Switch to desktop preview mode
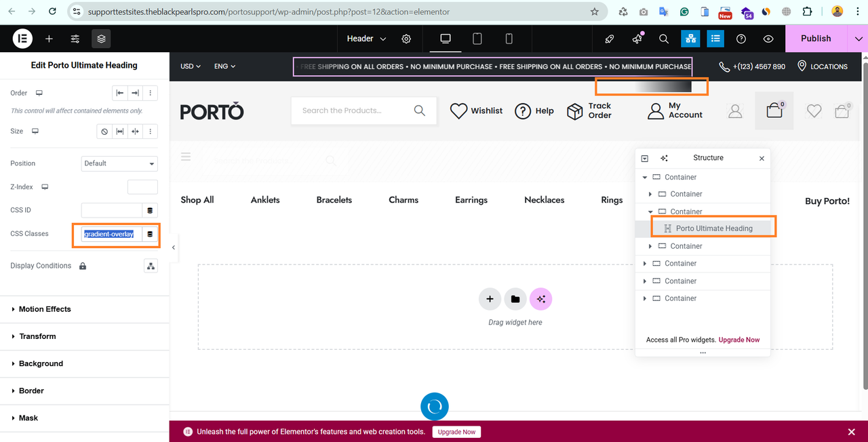868x442 pixels. pyautogui.click(x=446, y=39)
